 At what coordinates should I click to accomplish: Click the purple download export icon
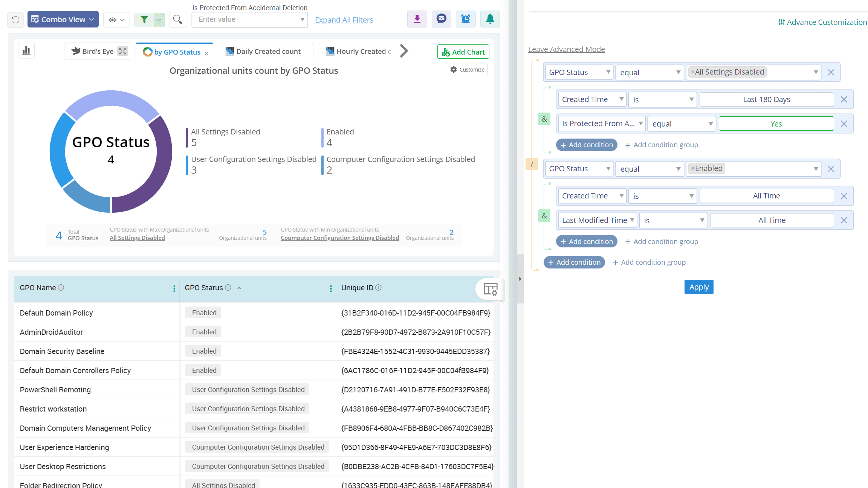(x=417, y=19)
